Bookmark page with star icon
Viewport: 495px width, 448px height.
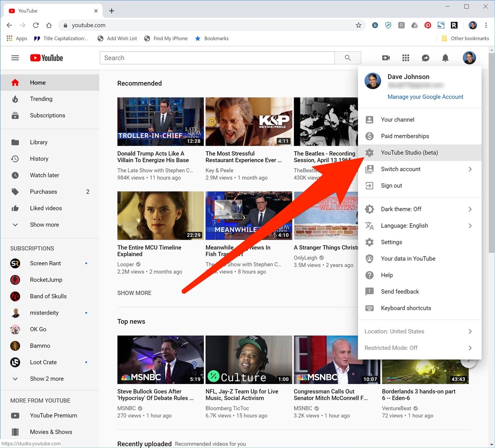coord(358,25)
